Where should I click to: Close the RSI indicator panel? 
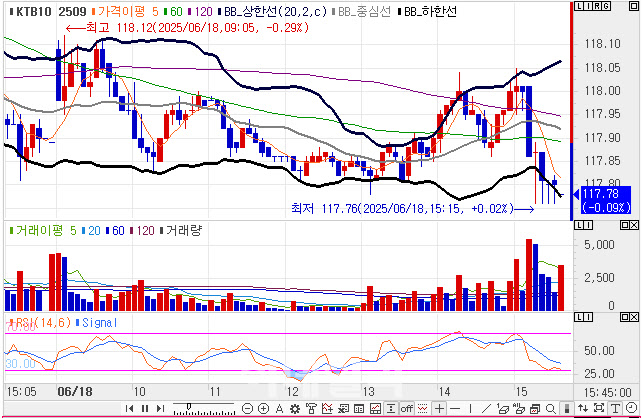point(634,317)
